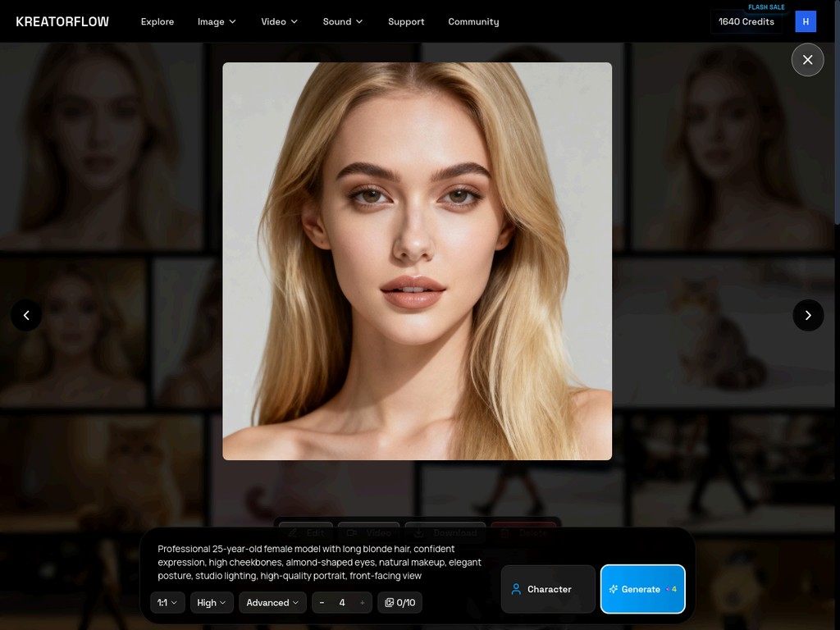Viewport: 840px width, 630px height.
Task: Expand the Sound menu
Action: pos(342,21)
